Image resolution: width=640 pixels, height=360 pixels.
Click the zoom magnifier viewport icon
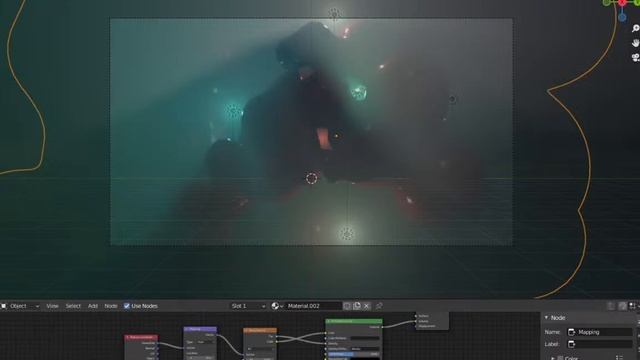(x=635, y=28)
